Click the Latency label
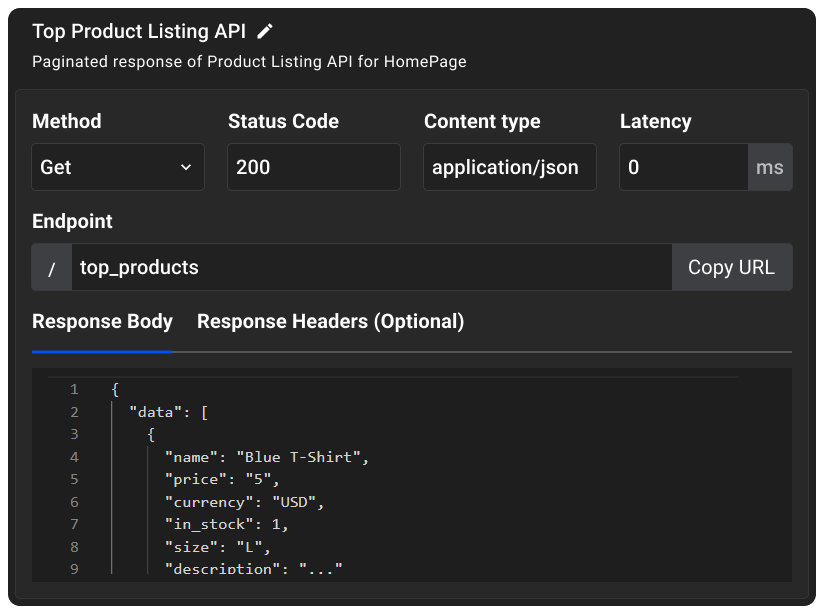This screenshot has width=824, height=614. pyautogui.click(x=655, y=121)
